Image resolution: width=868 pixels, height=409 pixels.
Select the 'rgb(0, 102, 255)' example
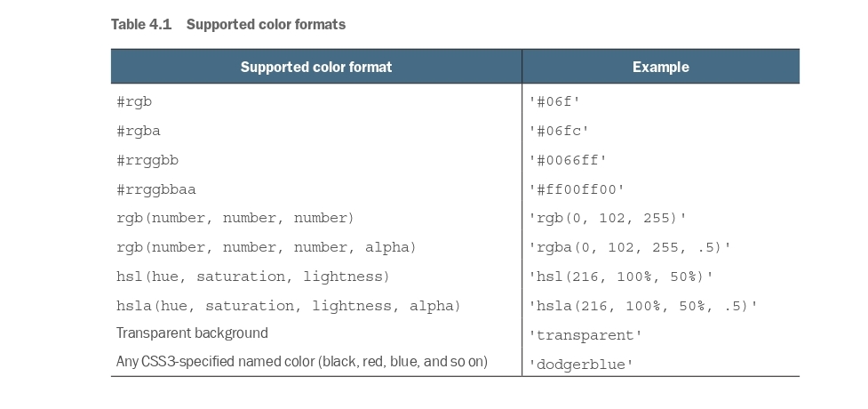(x=608, y=219)
